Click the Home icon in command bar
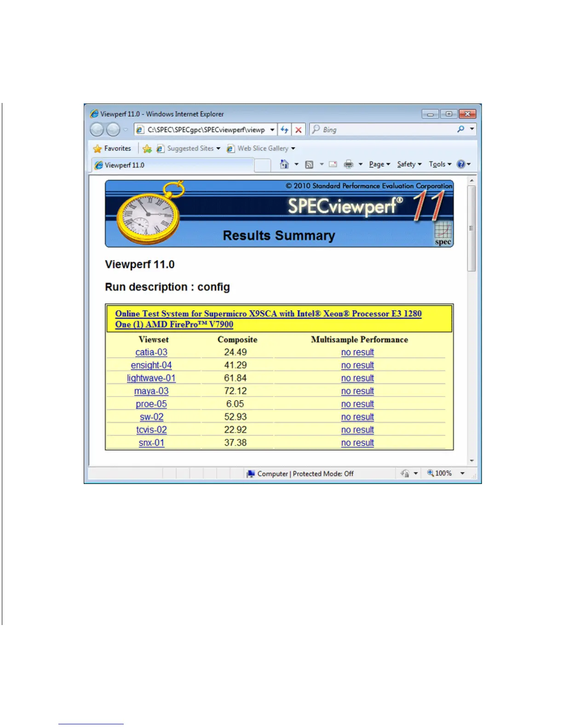This screenshot has width=563, height=728. (285, 164)
